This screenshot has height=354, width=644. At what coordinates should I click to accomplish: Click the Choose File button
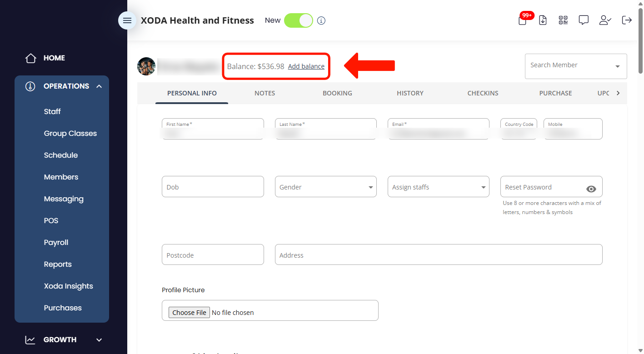[190, 312]
